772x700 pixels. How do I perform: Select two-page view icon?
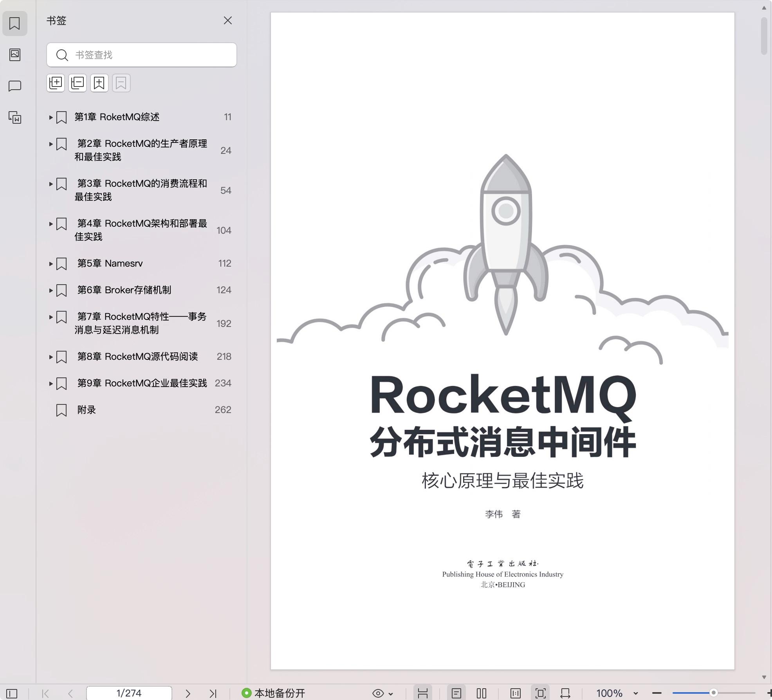pos(482,693)
